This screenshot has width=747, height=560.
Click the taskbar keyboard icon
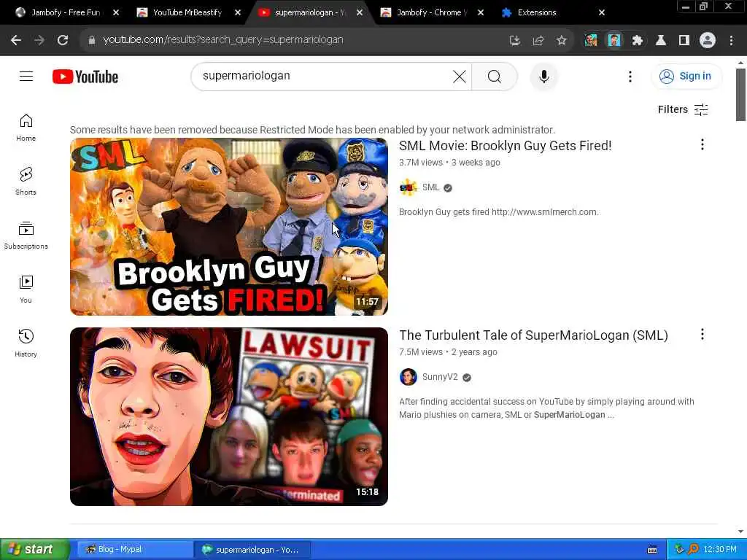(652, 550)
